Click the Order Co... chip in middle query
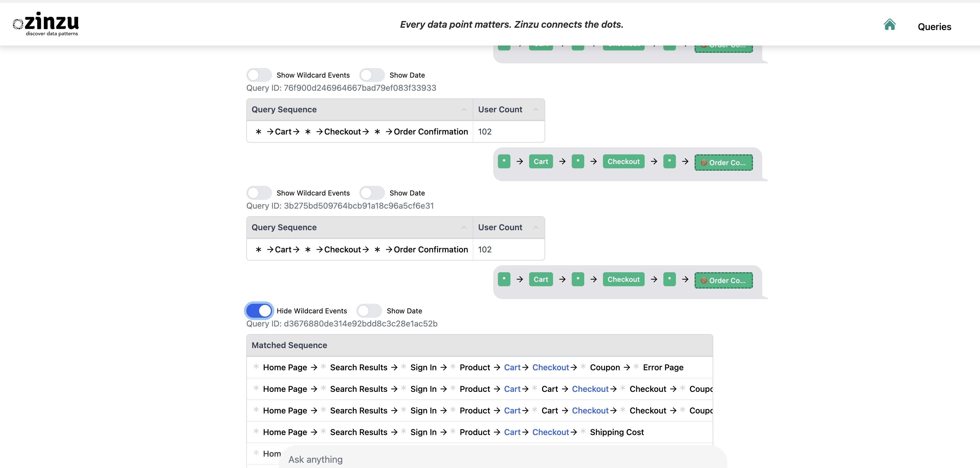980x468 pixels. pos(723,163)
